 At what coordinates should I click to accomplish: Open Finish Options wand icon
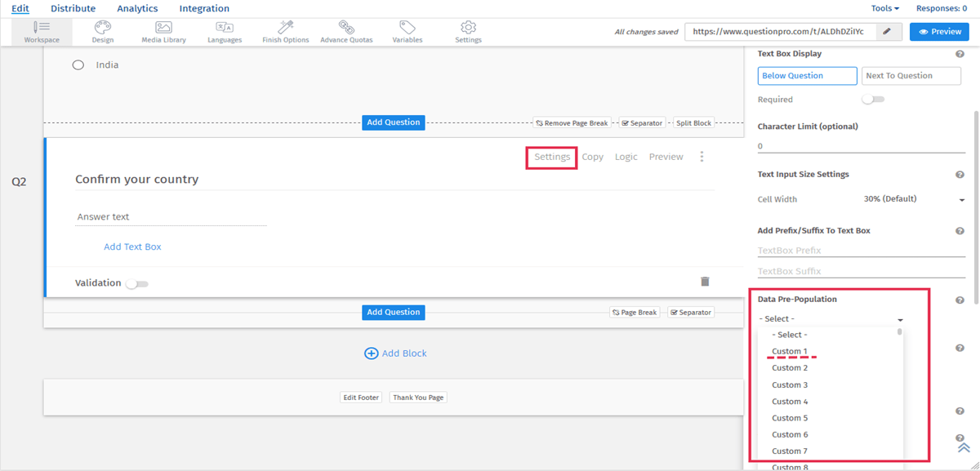tap(285, 31)
